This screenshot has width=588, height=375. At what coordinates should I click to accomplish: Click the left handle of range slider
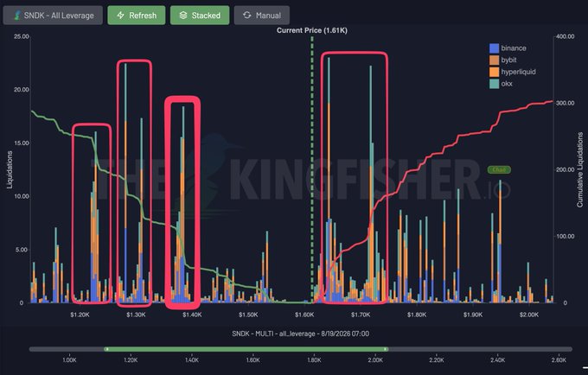(106, 349)
